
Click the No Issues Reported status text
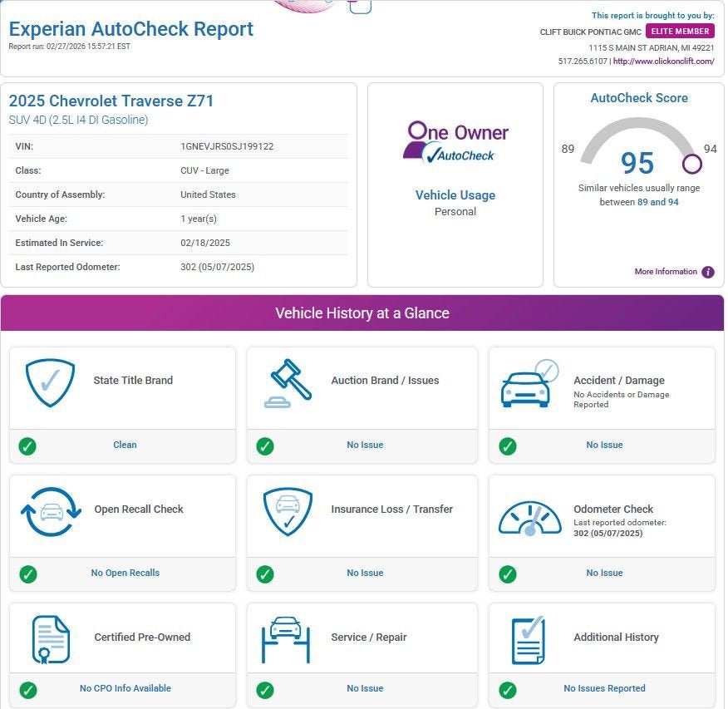(x=604, y=688)
